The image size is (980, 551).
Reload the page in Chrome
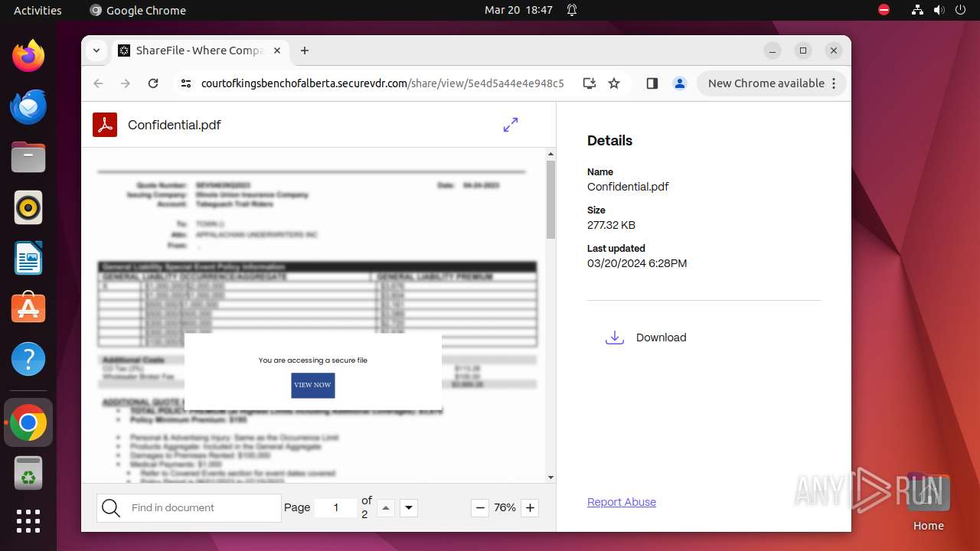tap(153, 83)
